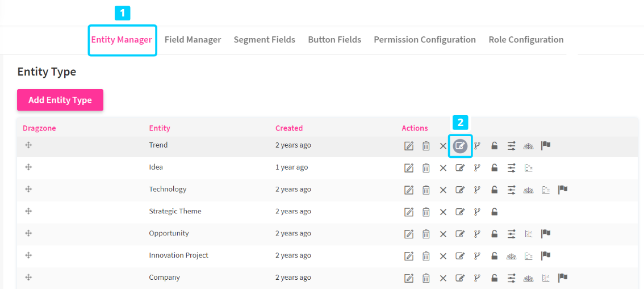Select the Segment Fields tab
The image size is (644, 290).
[x=264, y=40]
